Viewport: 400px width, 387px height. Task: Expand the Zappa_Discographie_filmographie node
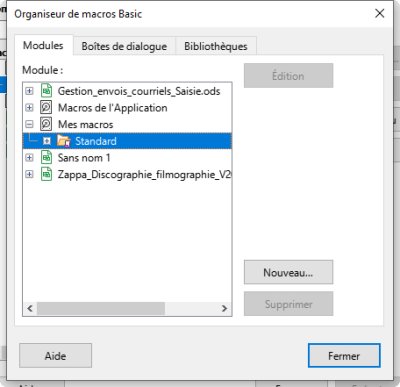29,174
